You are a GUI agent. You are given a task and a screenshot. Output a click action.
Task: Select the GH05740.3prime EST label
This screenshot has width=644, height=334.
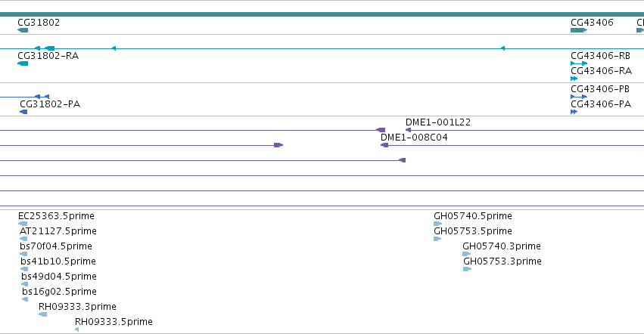click(502, 246)
